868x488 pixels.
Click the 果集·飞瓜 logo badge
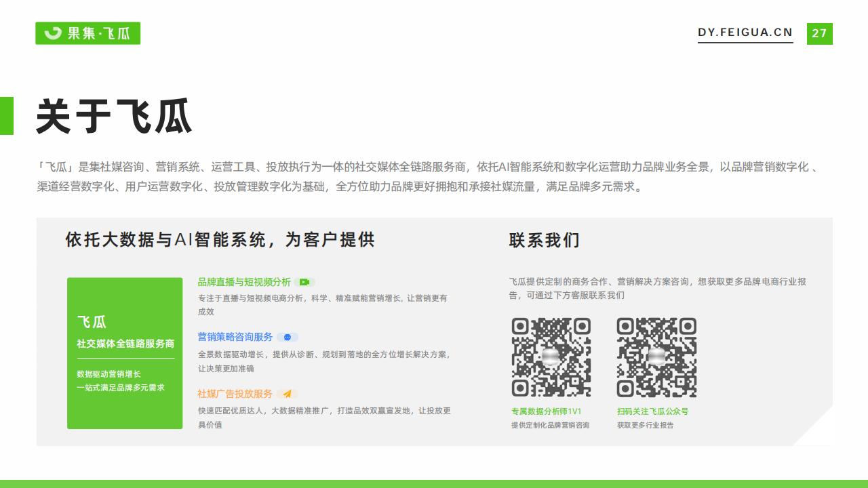click(87, 33)
